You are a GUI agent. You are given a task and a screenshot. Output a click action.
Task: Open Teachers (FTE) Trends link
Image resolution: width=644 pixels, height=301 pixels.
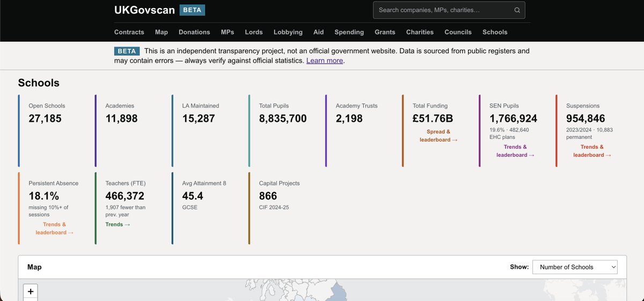118,224
